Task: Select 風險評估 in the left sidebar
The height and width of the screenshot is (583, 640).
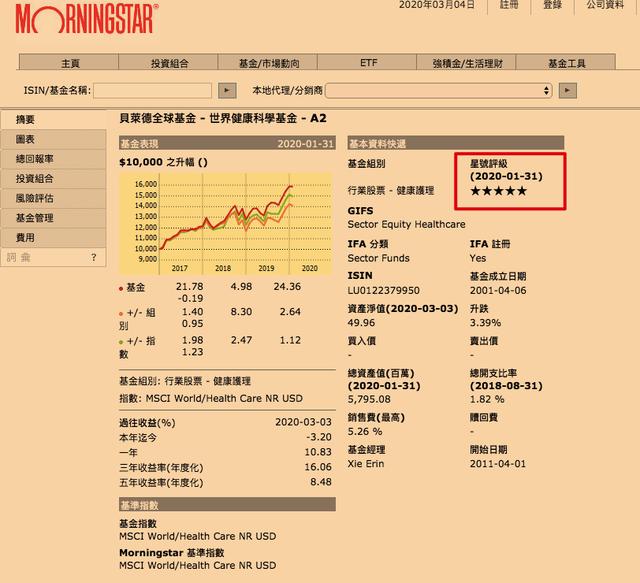Action: pos(53,198)
